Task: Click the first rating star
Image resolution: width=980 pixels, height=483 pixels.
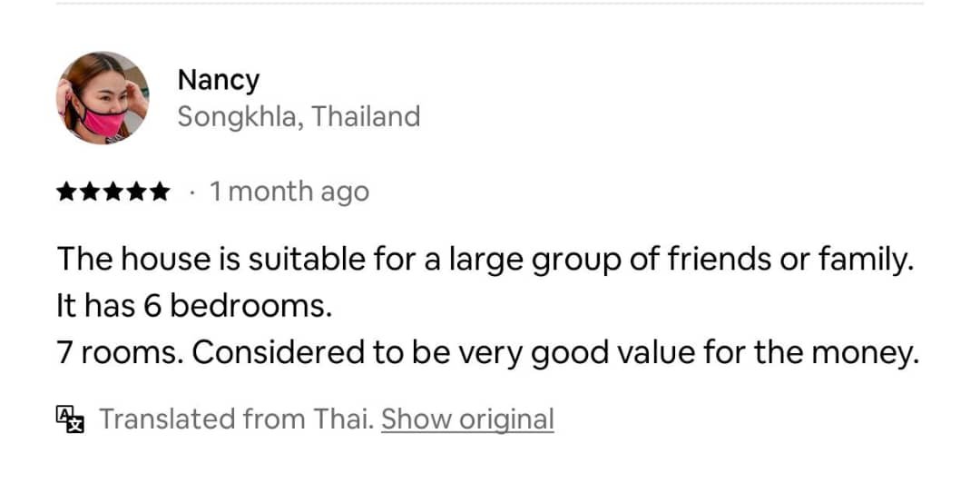Action: click(x=67, y=192)
